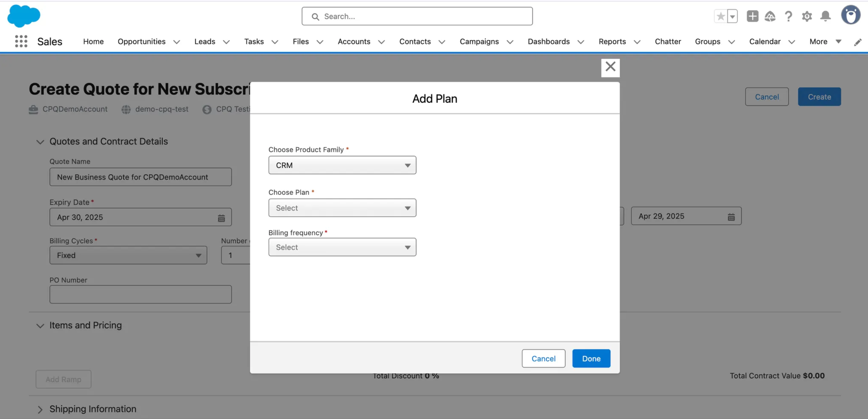Open the Trailhead guidance center icon
This screenshot has height=419, width=868.
(x=771, y=16)
